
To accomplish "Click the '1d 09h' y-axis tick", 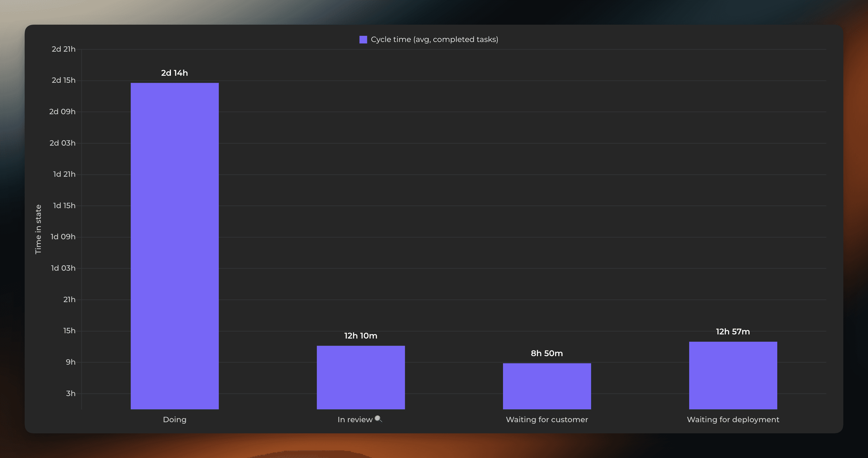I will pos(63,237).
